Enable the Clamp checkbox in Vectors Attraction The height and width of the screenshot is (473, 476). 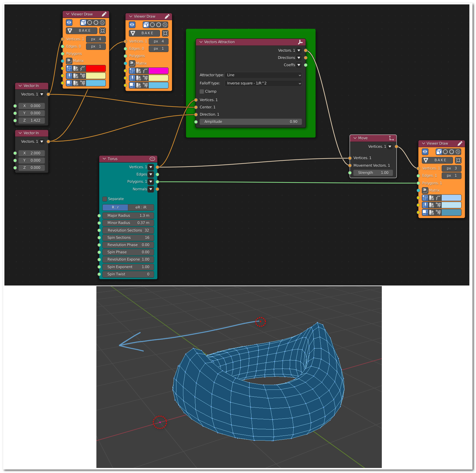click(x=202, y=91)
